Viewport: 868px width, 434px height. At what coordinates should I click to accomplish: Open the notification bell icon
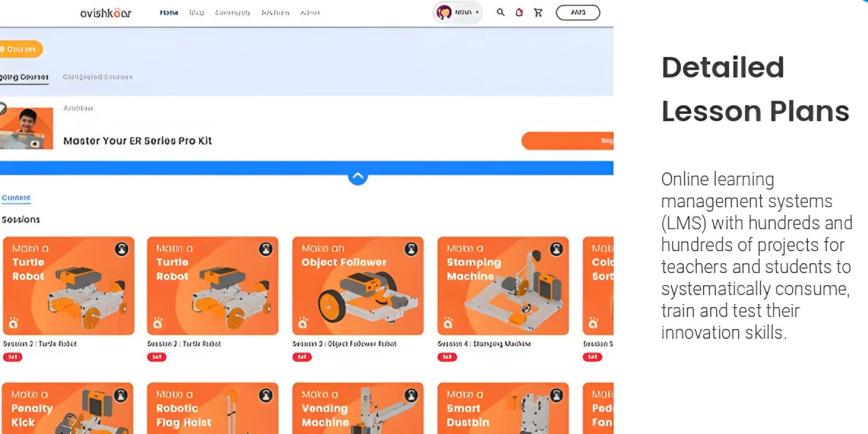click(519, 12)
